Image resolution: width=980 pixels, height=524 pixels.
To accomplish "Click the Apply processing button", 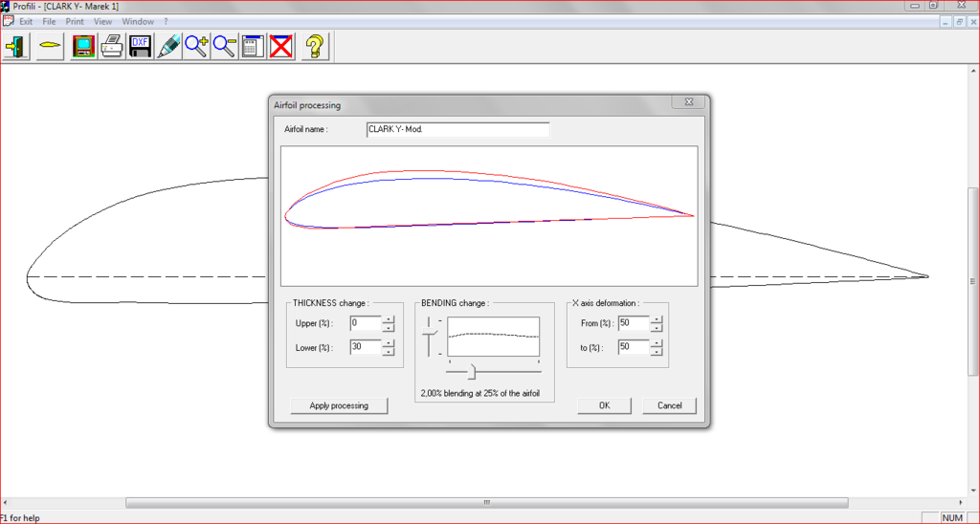I will pyautogui.click(x=339, y=405).
